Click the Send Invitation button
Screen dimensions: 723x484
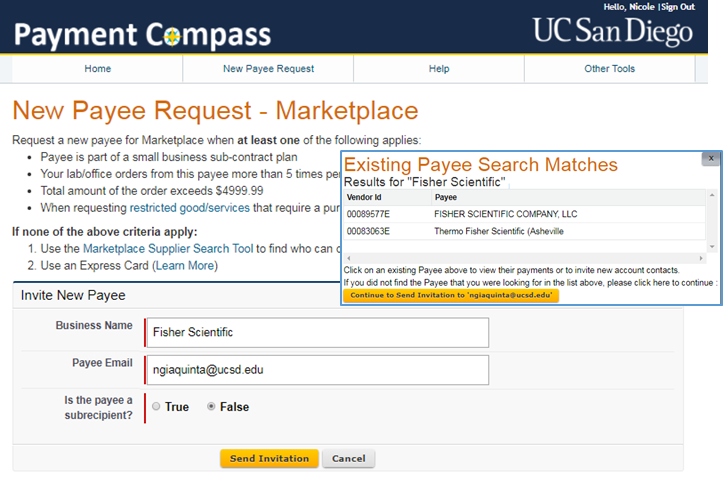[x=269, y=459]
